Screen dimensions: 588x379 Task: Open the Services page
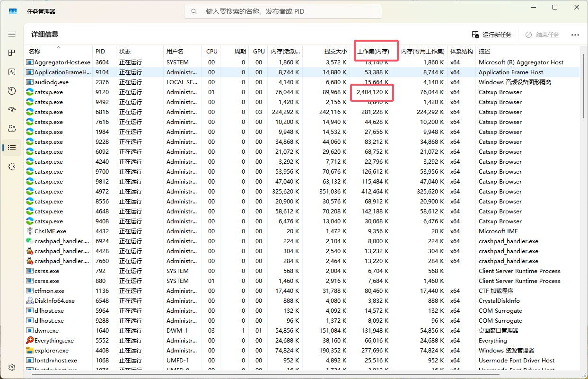point(11,166)
